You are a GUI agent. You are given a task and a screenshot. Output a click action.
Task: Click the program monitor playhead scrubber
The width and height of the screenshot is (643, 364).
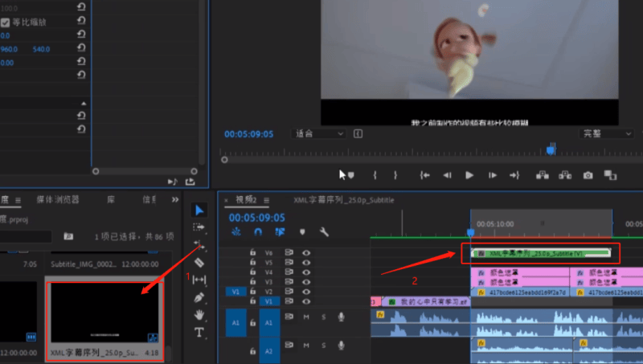[x=551, y=149]
